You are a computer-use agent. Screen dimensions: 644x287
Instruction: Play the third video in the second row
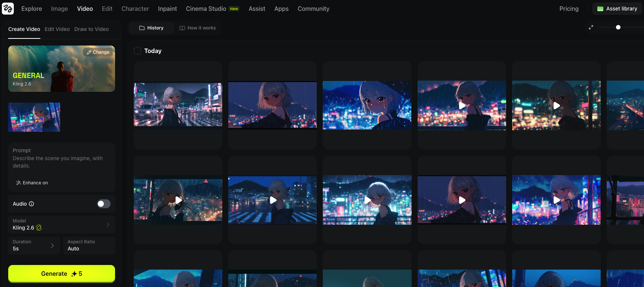pyautogui.click(x=367, y=200)
